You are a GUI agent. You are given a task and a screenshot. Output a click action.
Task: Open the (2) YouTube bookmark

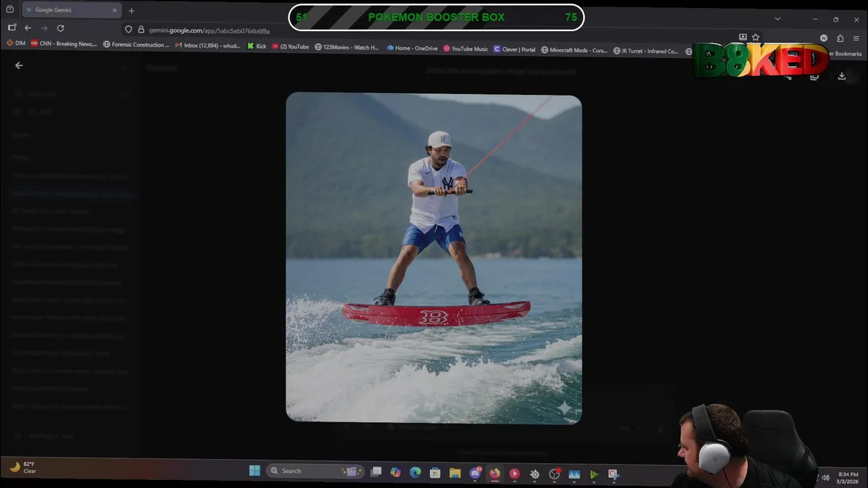tap(290, 47)
